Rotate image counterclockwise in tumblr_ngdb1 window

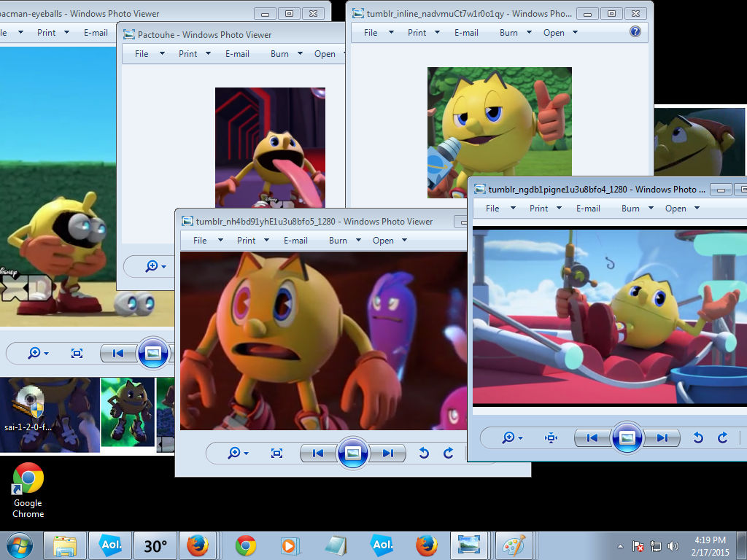[698, 437]
